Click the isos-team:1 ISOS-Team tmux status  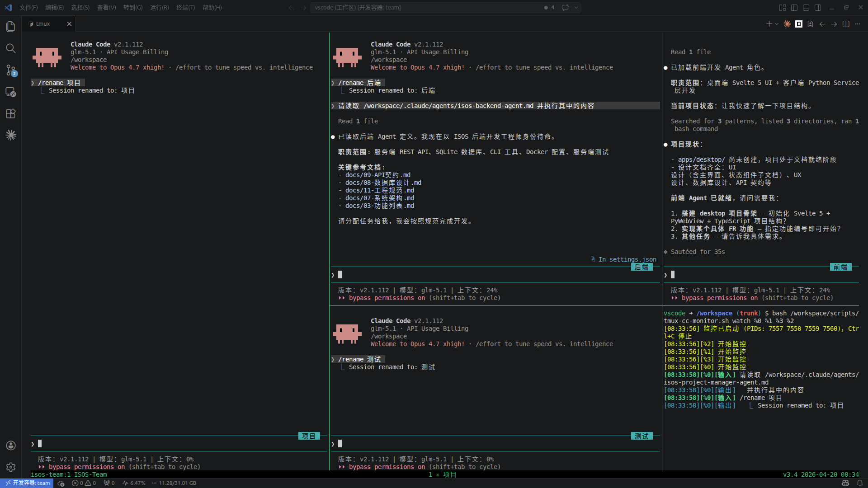(69, 474)
